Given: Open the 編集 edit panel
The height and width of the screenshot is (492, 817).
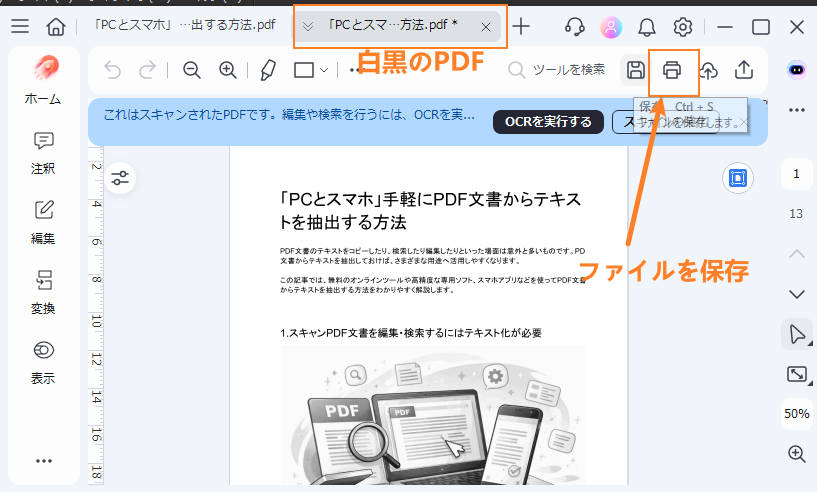Looking at the screenshot, I should [43, 223].
